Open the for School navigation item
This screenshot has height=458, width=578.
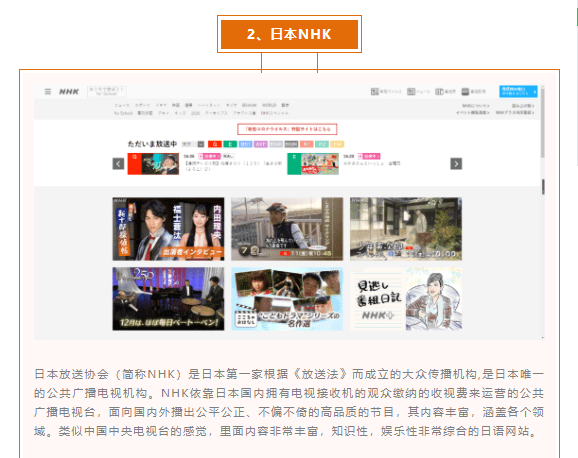(x=123, y=113)
